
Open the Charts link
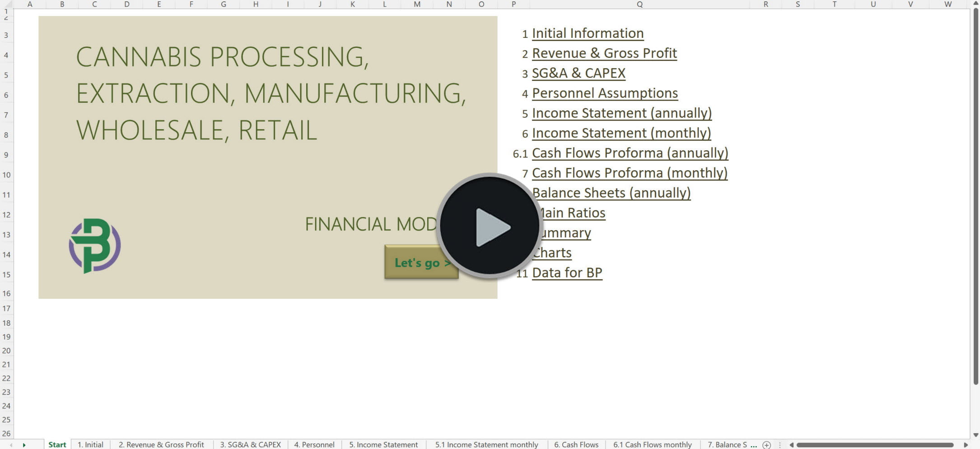[x=551, y=252]
